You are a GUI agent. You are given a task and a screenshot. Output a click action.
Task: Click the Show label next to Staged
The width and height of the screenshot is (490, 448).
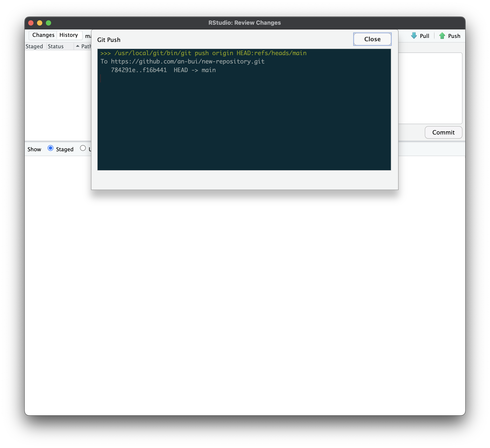tap(34, 149)
